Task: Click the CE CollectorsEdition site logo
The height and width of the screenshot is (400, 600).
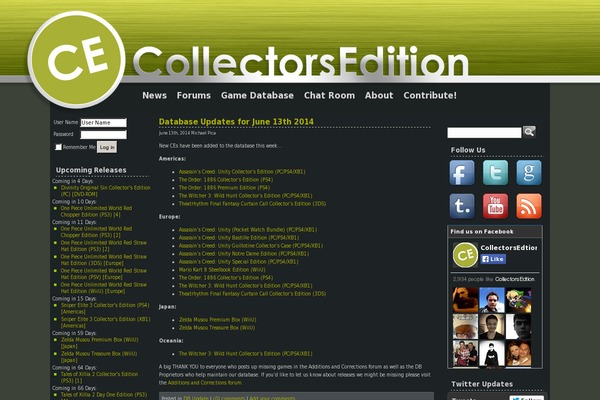Action: click(x=75, y=64)
